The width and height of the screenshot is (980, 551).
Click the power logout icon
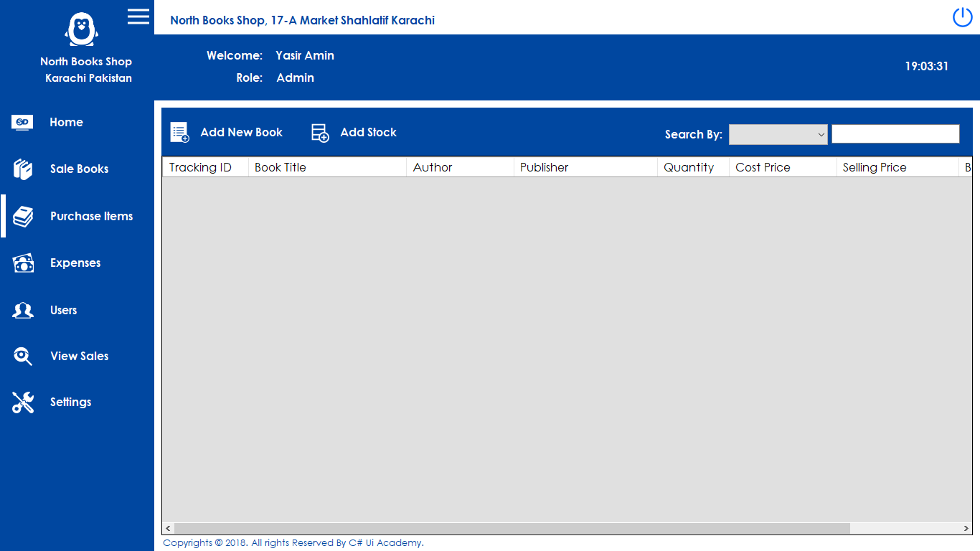coord(962,17)
